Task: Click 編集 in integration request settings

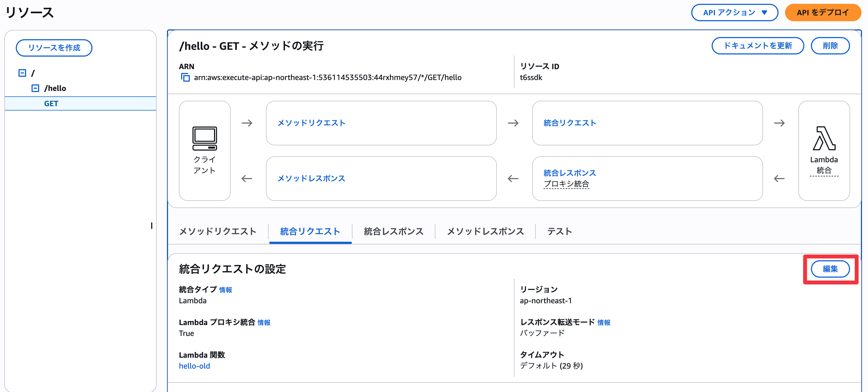Action: (x=830, y=269)
